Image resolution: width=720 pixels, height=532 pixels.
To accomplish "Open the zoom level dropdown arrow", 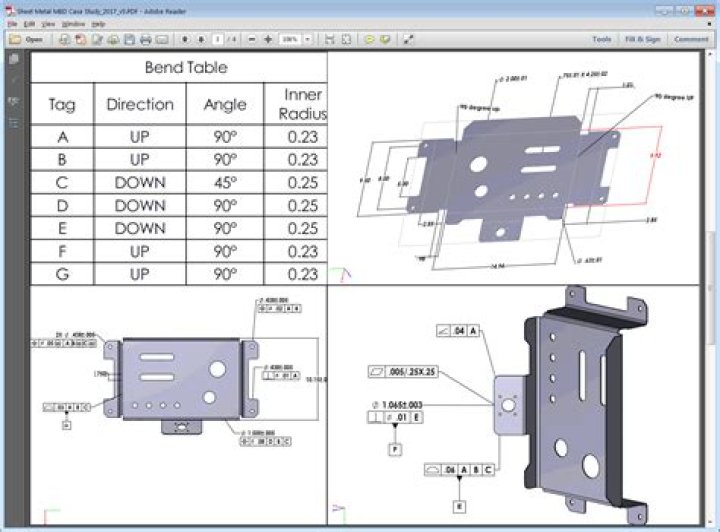I will pyautogui.click(x=308, y=39).
